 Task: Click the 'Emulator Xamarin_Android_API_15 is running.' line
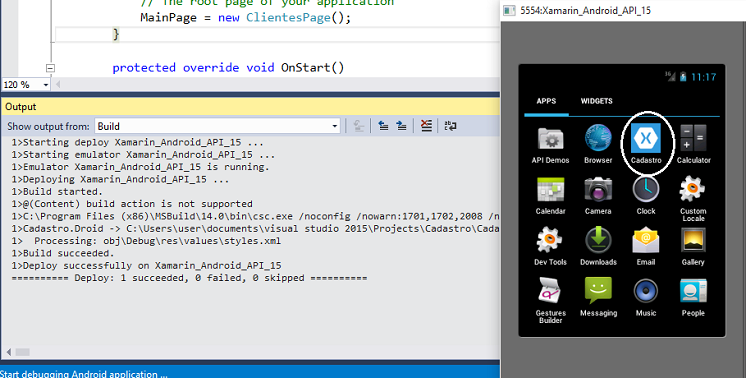pyautogui.click(x=140, y=166)
